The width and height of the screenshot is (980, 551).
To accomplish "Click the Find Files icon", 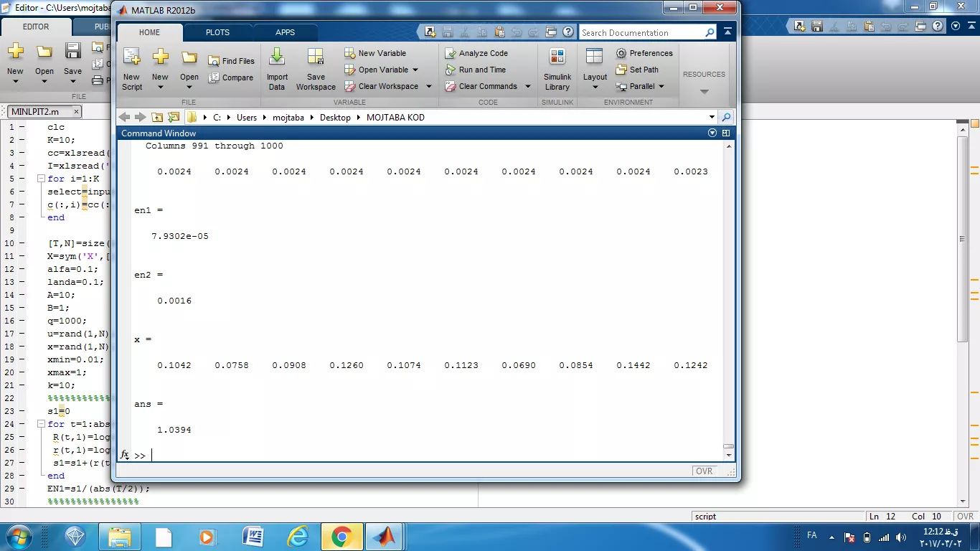I will pyautogui.click(x=214, y=61).
